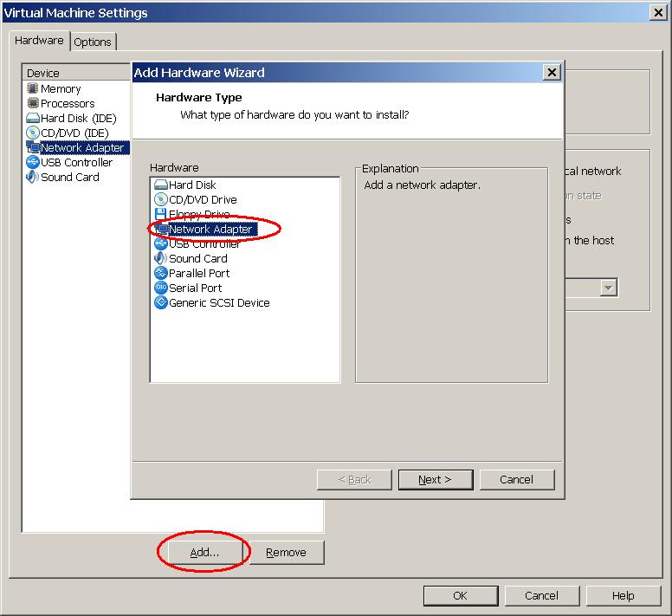The image size is (672, 616).
Task: Select USB Controller in device list
Action: [75, 163]
